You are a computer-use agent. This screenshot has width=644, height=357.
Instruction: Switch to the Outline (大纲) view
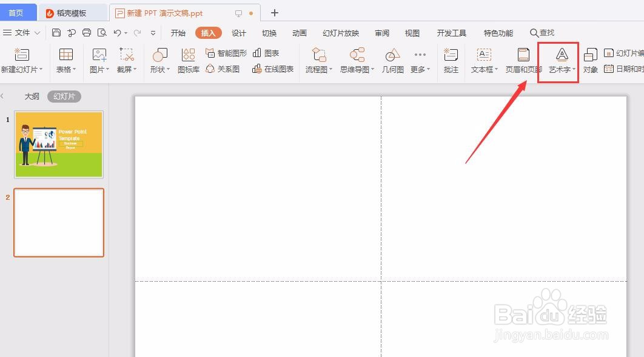(32, 96)
